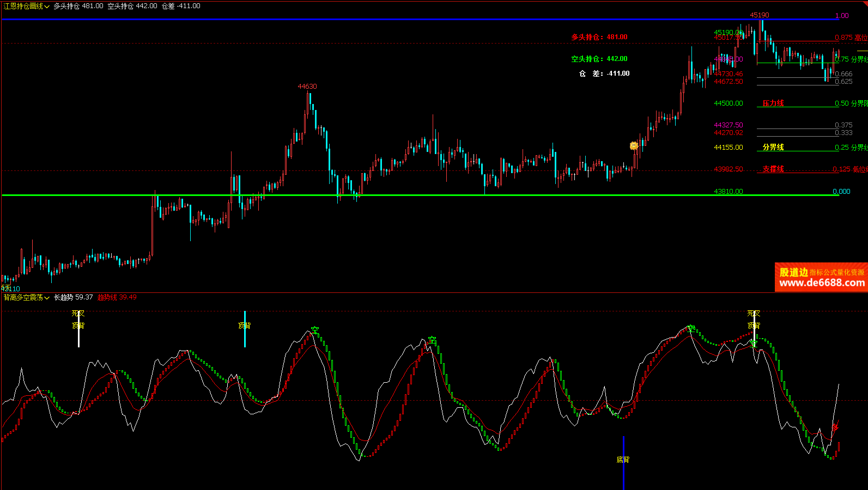The height and width of the screenshot is (490, 868).
Task: Click the red 多 marker in oscillator
Action: click(835, 426)
